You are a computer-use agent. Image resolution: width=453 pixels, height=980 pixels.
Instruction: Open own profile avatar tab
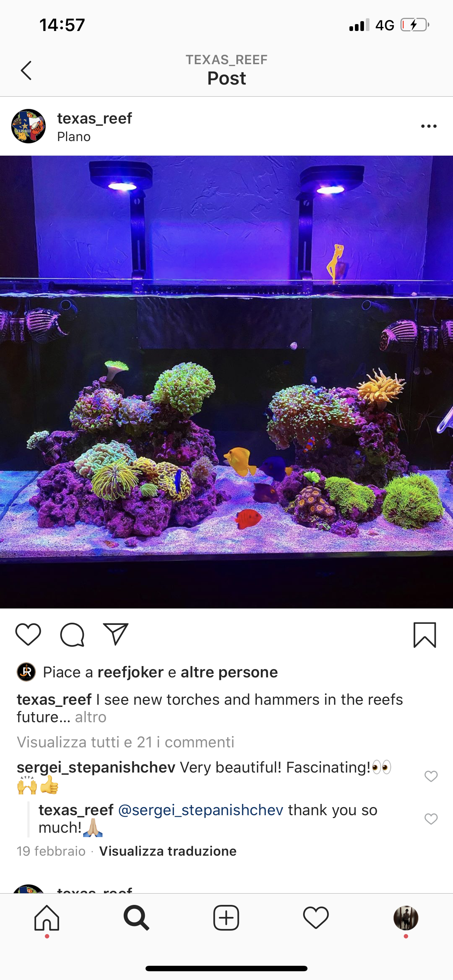(406, 918)
